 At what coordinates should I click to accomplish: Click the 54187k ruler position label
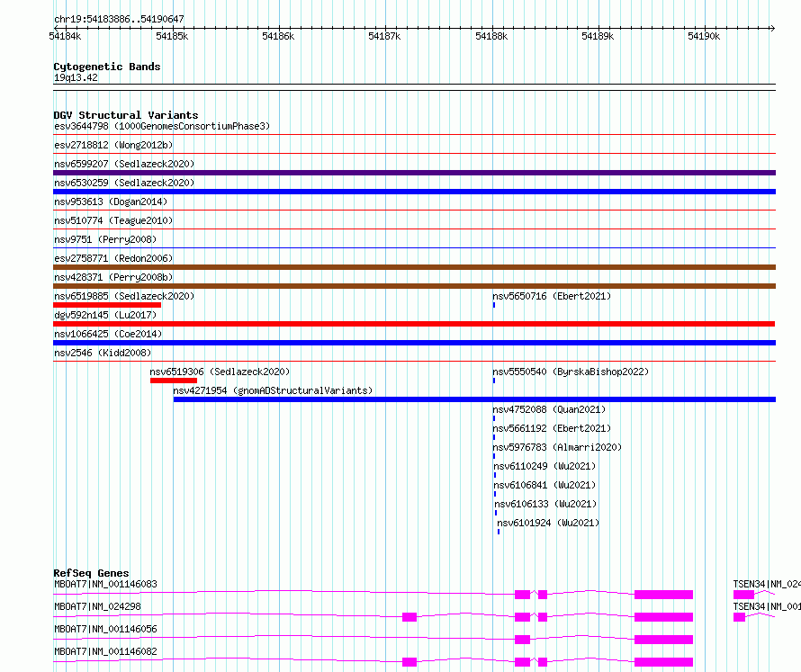point(384,36)
